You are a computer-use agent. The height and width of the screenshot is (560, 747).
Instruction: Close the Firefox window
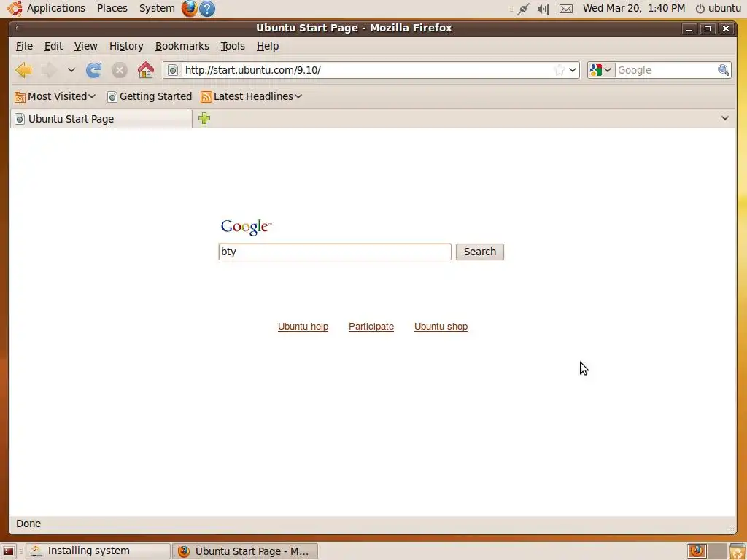point(726,28)
